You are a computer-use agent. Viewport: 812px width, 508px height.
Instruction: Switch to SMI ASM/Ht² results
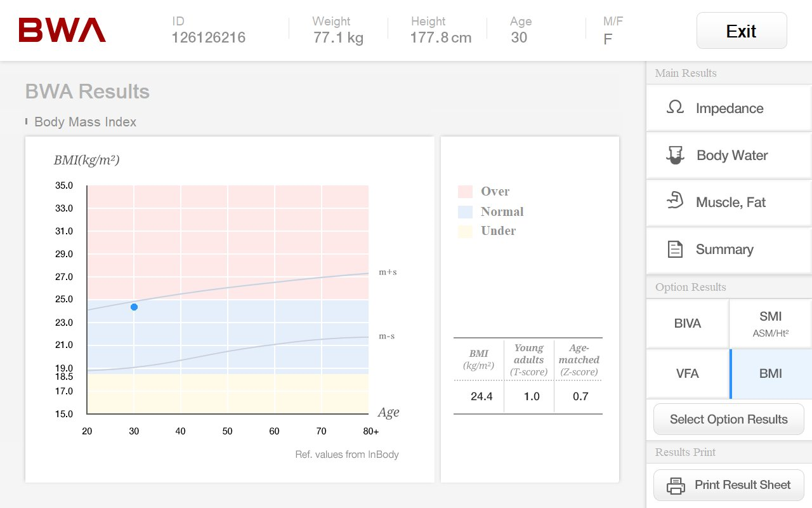(770, 324)
